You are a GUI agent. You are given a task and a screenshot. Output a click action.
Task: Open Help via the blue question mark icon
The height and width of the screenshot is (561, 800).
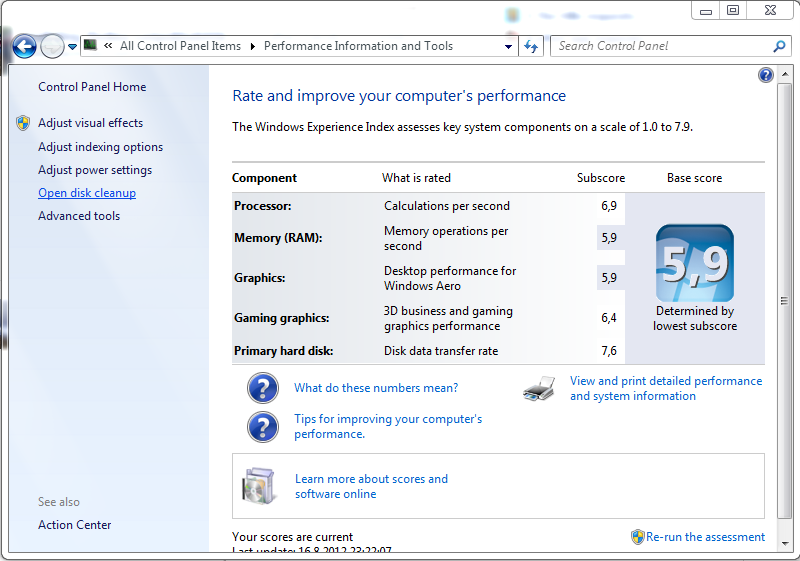point(766,75)
